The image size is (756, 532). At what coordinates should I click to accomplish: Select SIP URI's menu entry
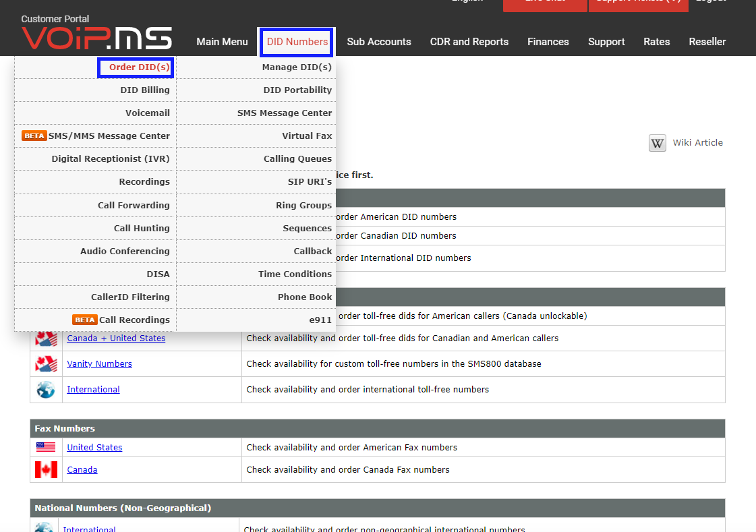pos(310,181)
